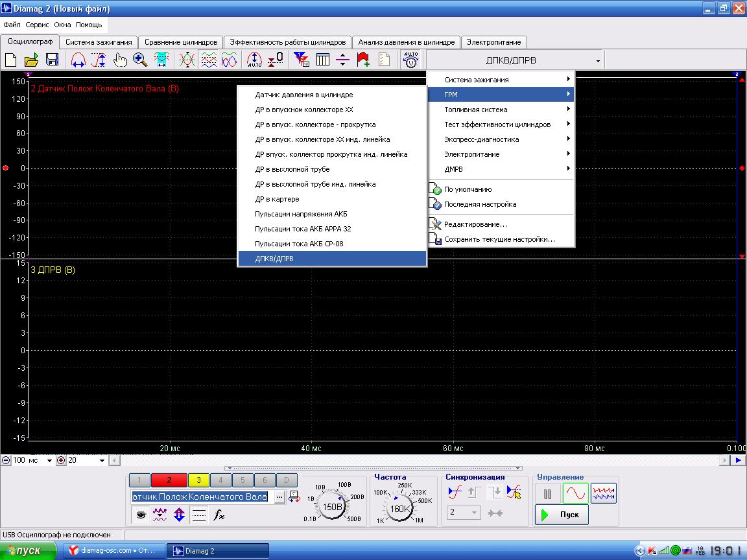Click the purple divide line icon
The image size is (747, 560).
click(x=342, y=60)
